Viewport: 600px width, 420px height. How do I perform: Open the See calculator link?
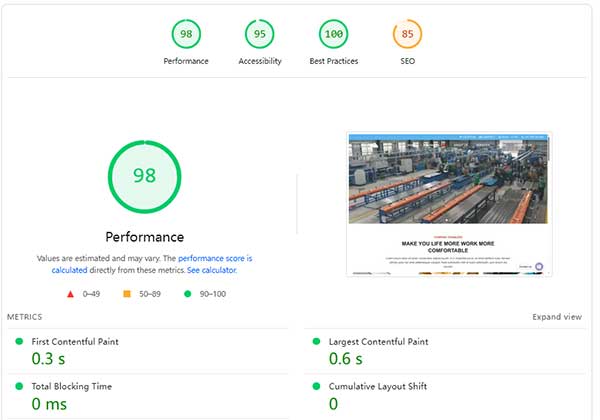click(x=211, y=270)
